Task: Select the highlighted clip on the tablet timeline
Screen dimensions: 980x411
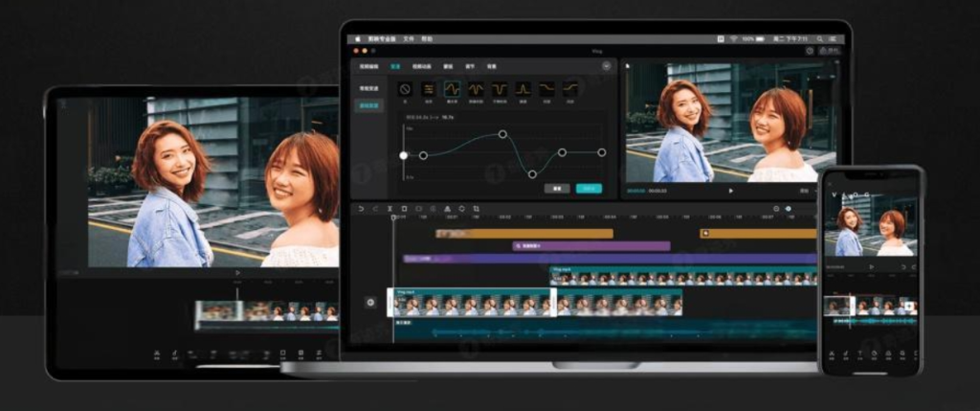Action: pyautogui.click(x=219, y=311)
